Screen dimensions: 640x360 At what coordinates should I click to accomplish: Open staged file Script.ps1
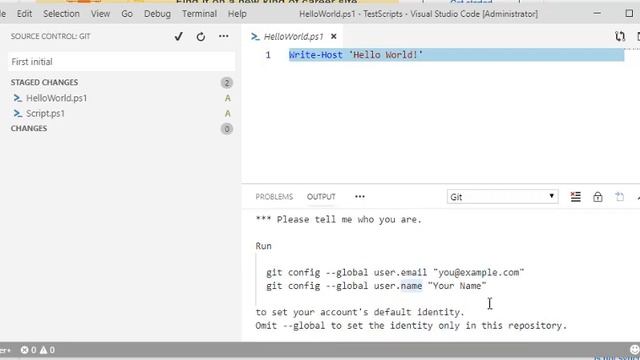(45, 113)
